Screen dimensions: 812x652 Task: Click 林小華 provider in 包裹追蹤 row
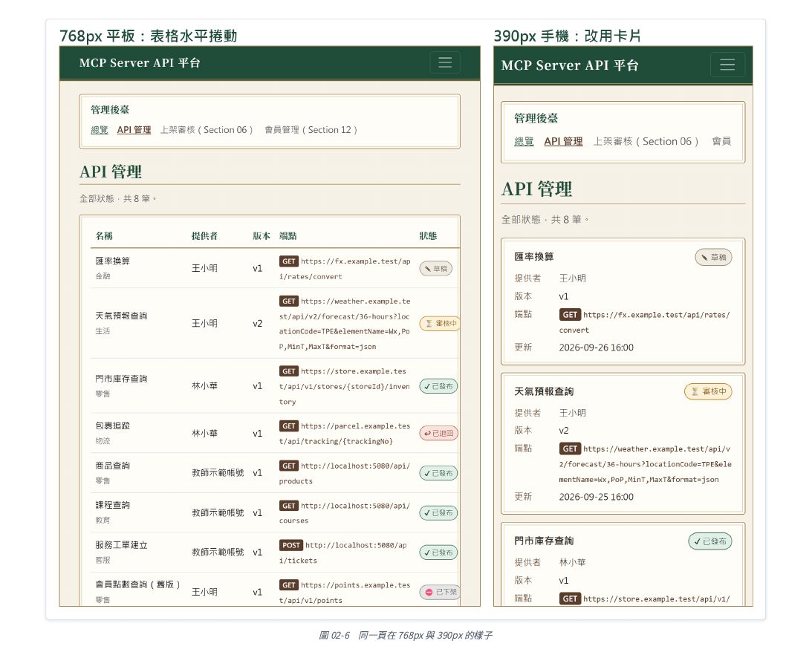(x=204, y=433)
